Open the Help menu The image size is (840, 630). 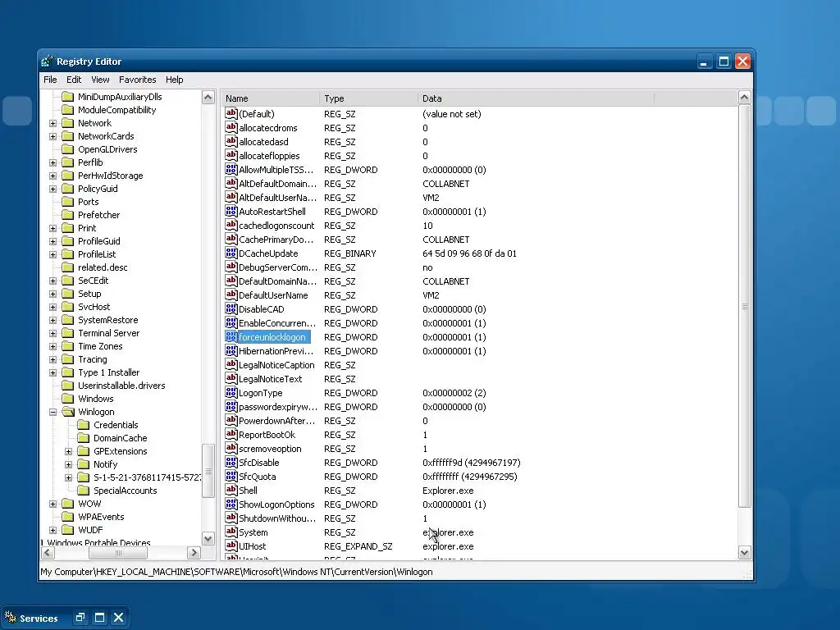(x=174, y=80)
